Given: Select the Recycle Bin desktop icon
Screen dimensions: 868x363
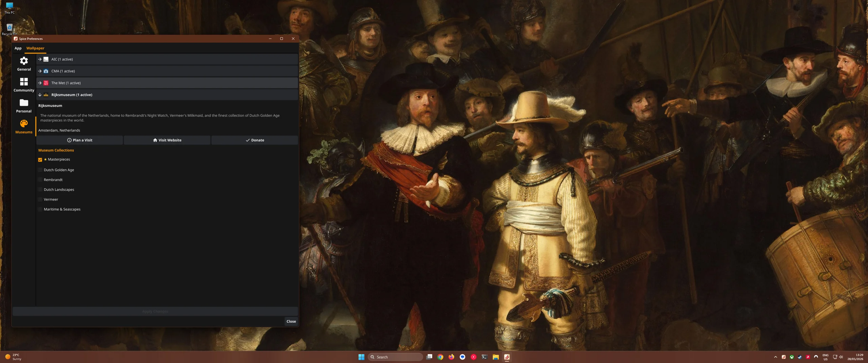Looking at the screenshot, I should point(9,29).
